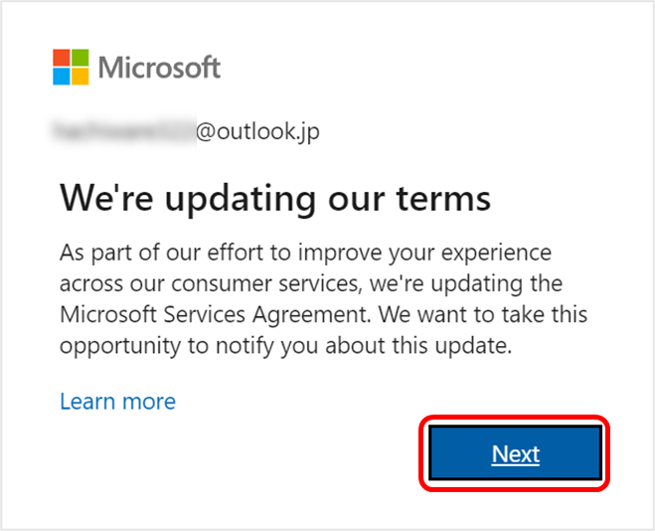Click the Microsoft wordmark text
This screenshot has height=531, width=655.
click(160, 68)
